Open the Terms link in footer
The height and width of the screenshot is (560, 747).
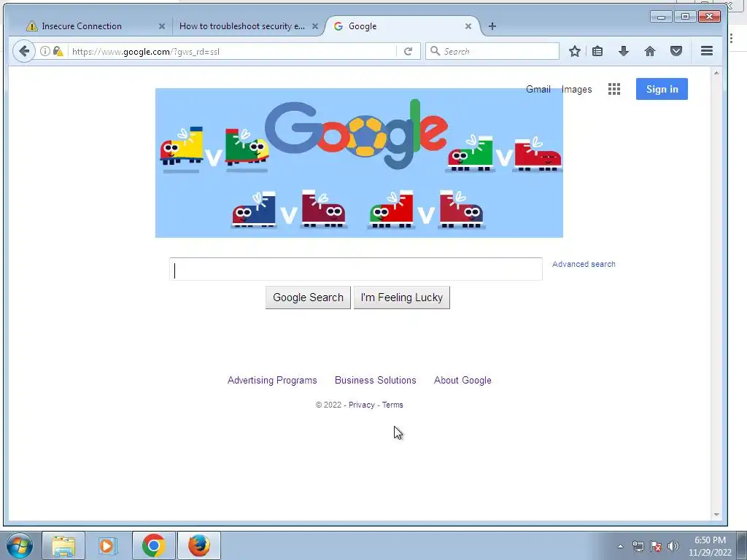pos(392,405)
